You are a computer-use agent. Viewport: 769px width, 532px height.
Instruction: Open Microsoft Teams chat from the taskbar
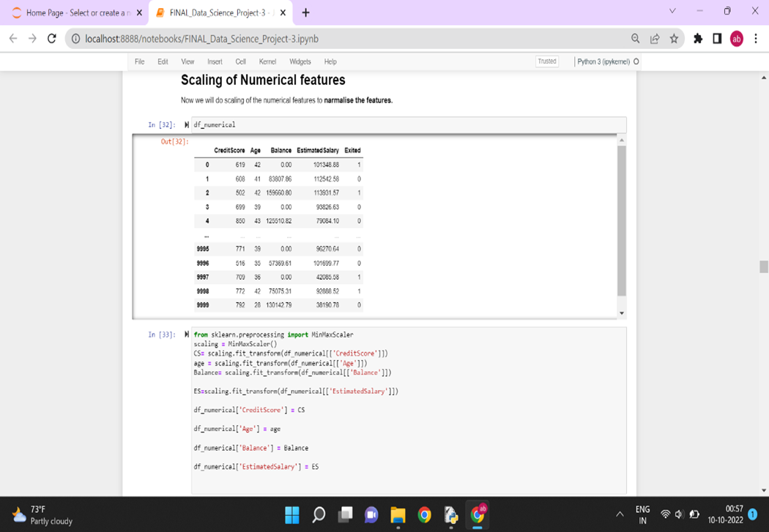coord(371,515)
